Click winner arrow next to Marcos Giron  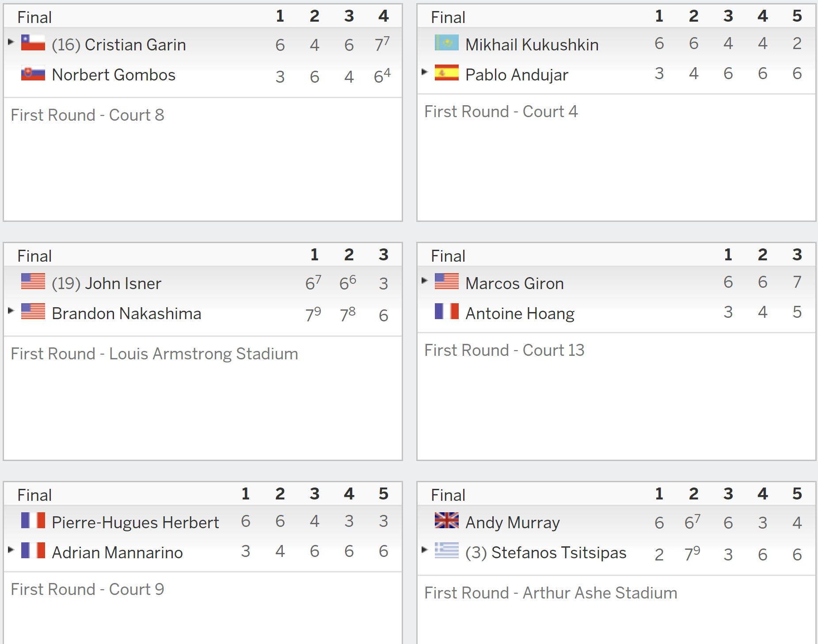click(x=425, y=280)
